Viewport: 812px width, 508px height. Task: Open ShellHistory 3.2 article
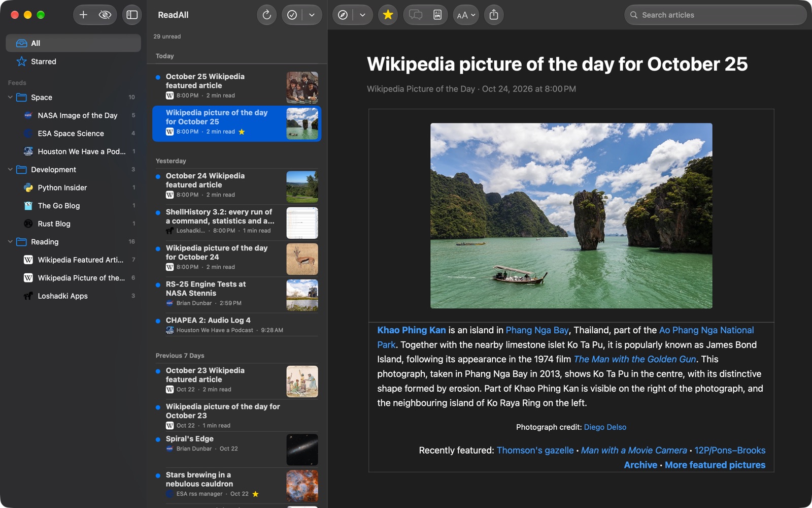(236, 222)
